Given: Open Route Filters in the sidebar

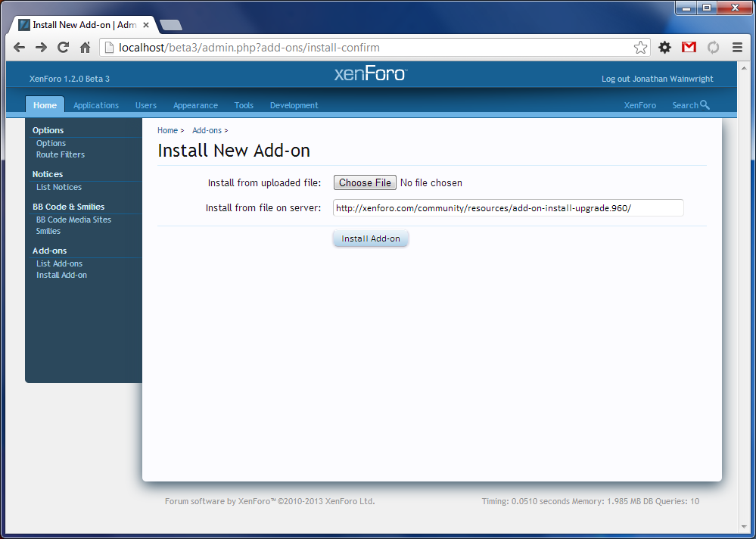Looking at the screenshot, I should (x=61, y=154).
